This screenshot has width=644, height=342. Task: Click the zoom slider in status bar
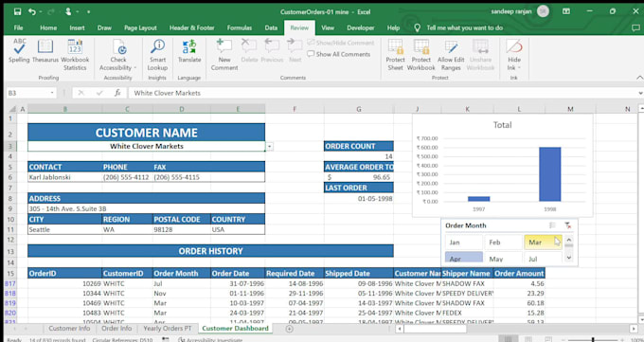pos(592,340)
